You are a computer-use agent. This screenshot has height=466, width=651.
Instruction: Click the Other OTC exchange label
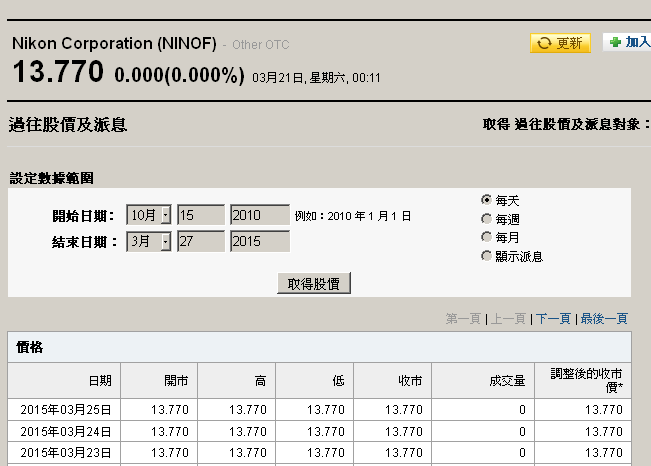261,45
